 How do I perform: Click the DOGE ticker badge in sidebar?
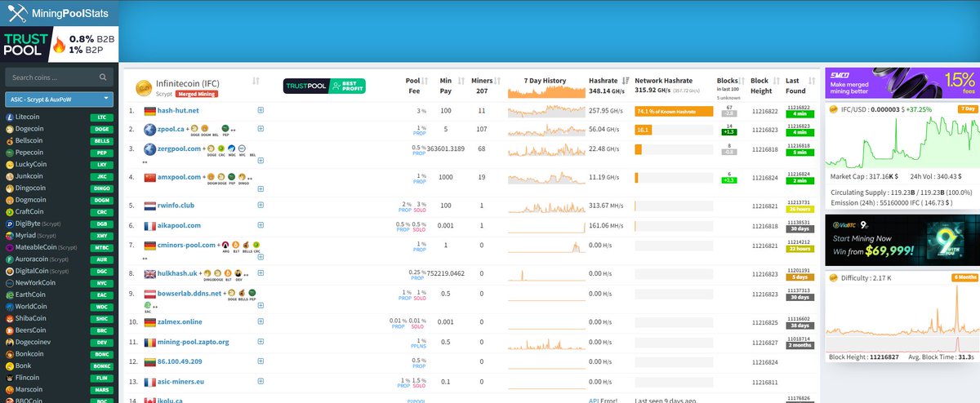101,129
